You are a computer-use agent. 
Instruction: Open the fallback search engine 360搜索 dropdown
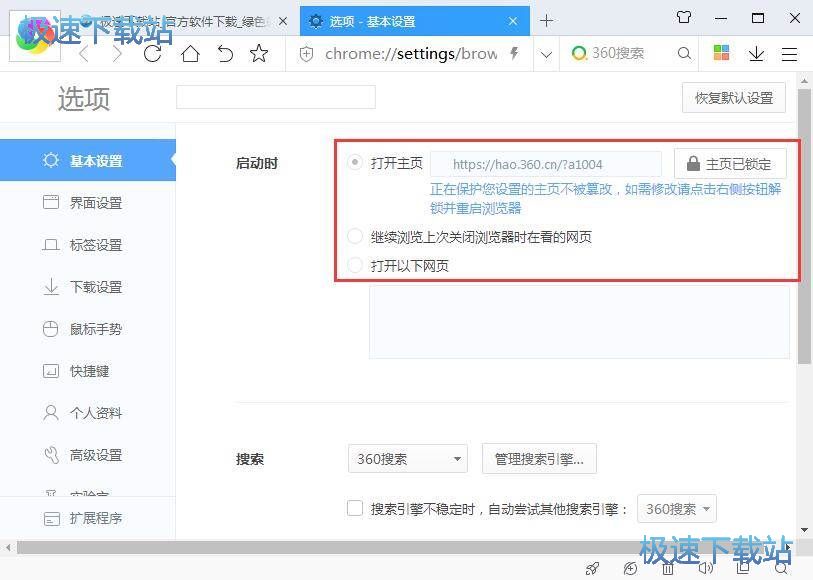(677, 509)
